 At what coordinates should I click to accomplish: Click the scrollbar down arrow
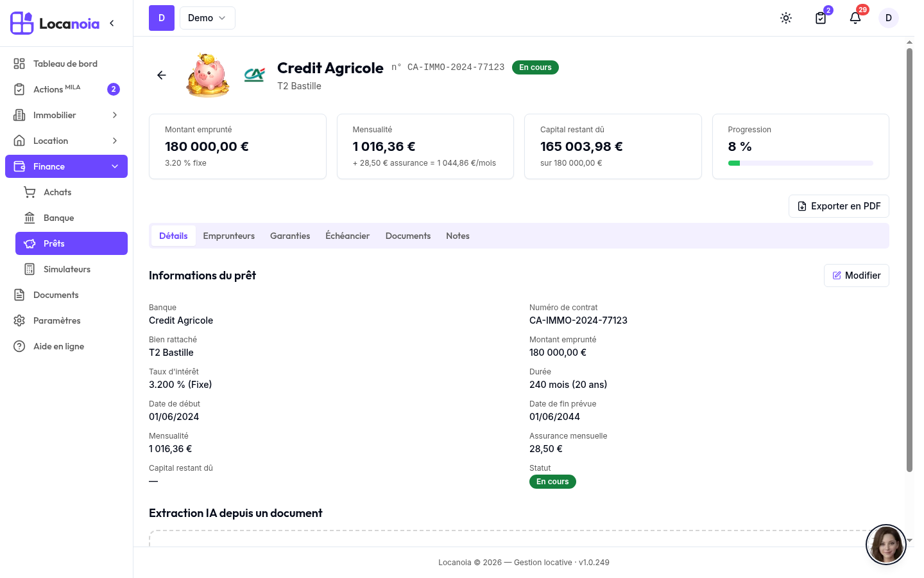(909, 541)
